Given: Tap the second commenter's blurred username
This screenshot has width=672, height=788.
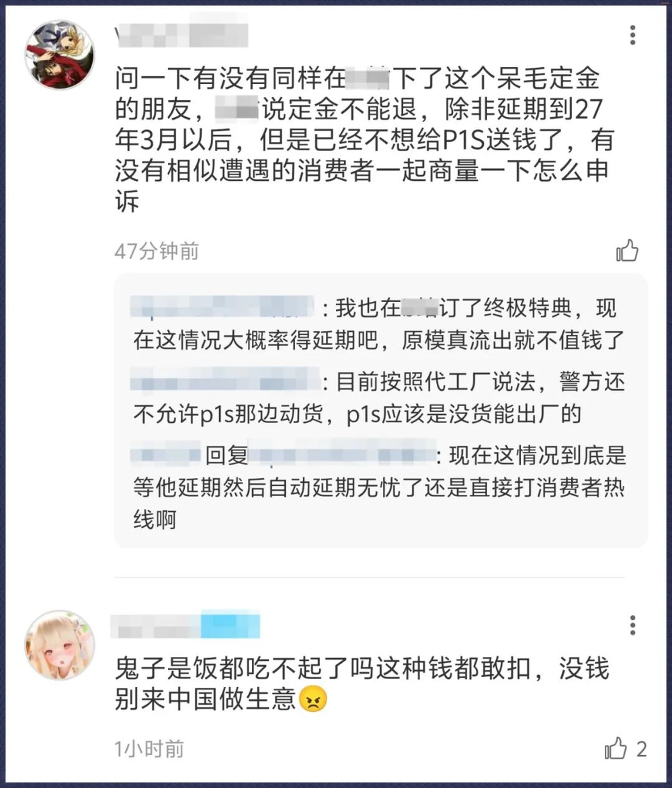Looking at the screenshot, I should point(185,625).
